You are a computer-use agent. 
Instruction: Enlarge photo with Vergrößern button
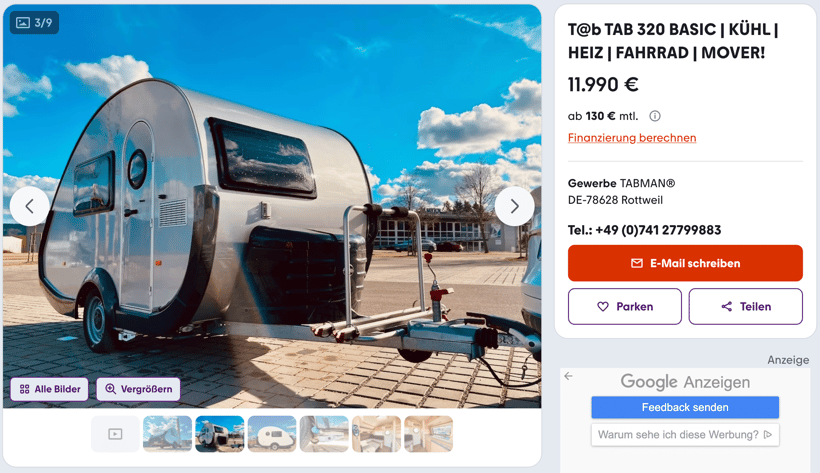point(139,389)
